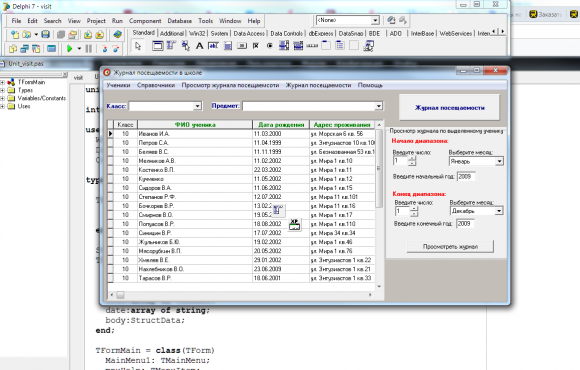
Task: Click the starting year input field
Action: click(466, 176)
